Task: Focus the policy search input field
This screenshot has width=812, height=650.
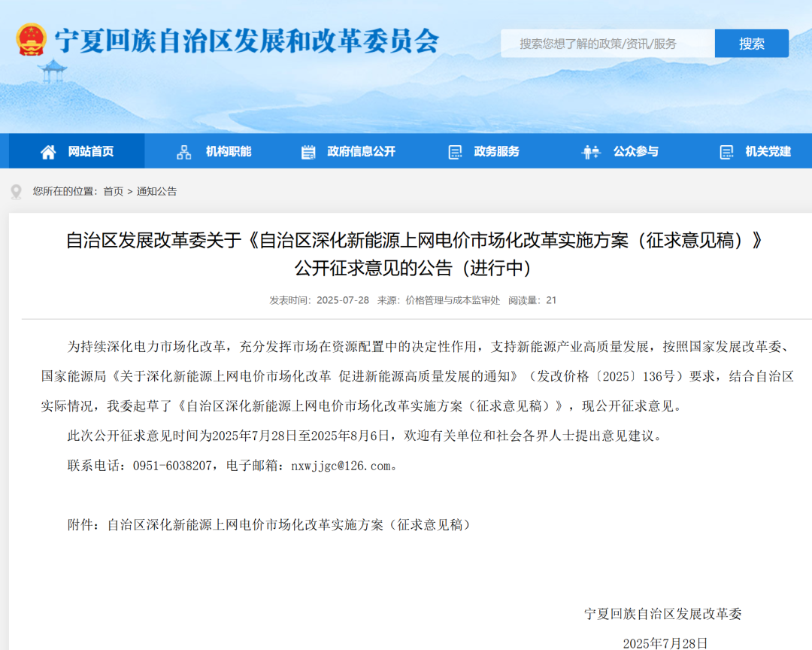Action: click(607, 44)
